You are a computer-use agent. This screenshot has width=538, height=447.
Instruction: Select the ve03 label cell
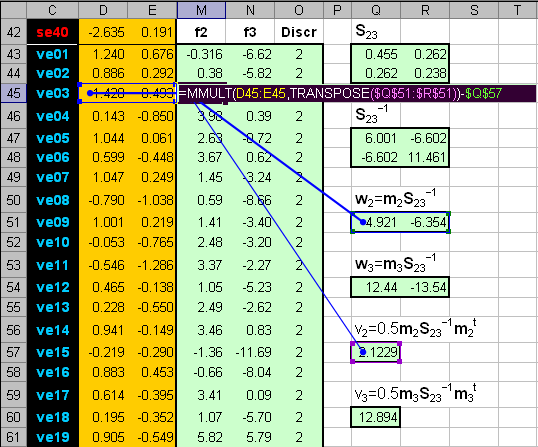[52, 93]
